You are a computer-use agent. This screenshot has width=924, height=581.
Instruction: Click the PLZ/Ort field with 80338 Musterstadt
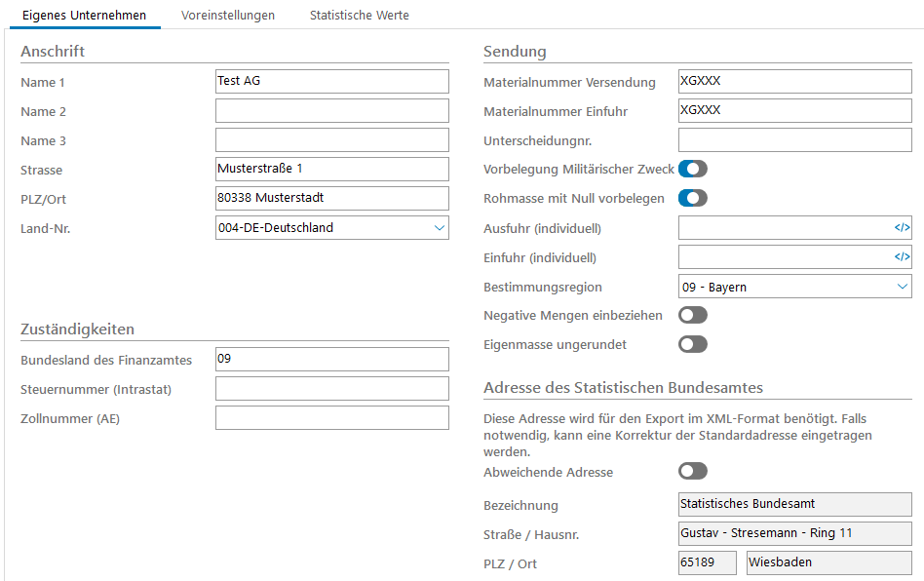tap(331, 199)
